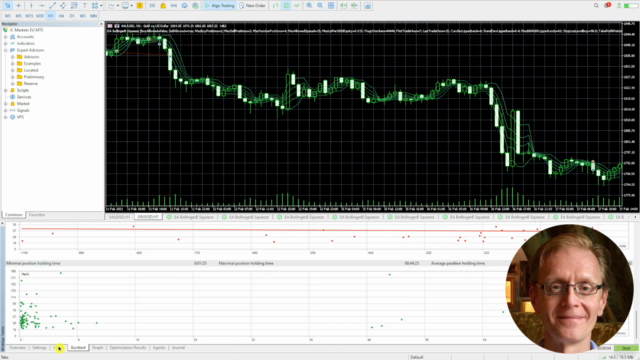The width and height of the screenshot is (640, 360).
Task: Zoom out on the chart
Action: coord(320,6)
